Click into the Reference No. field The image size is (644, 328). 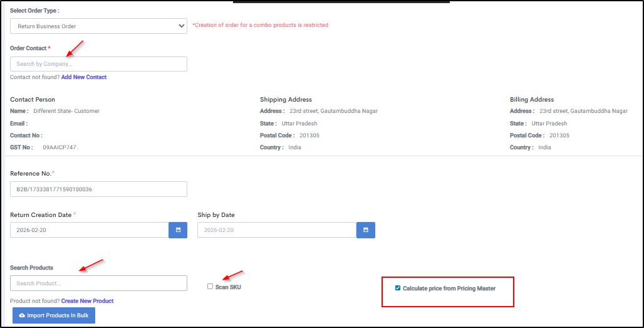coord(98,189)
